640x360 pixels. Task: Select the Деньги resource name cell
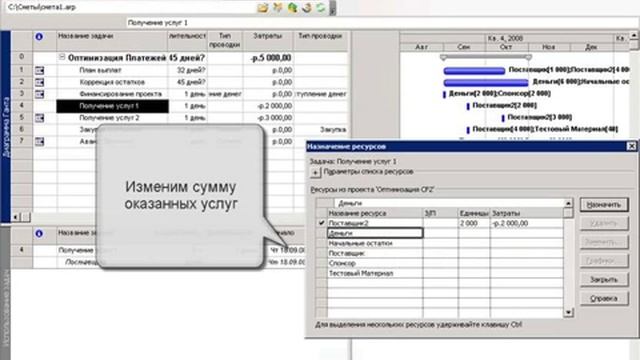(x=375, y=233)
